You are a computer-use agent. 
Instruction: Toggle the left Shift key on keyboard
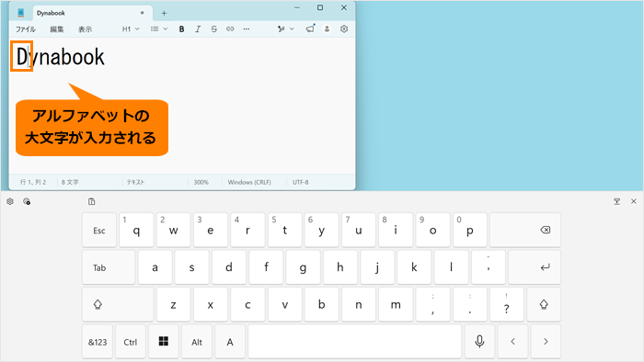click(118, 305)
